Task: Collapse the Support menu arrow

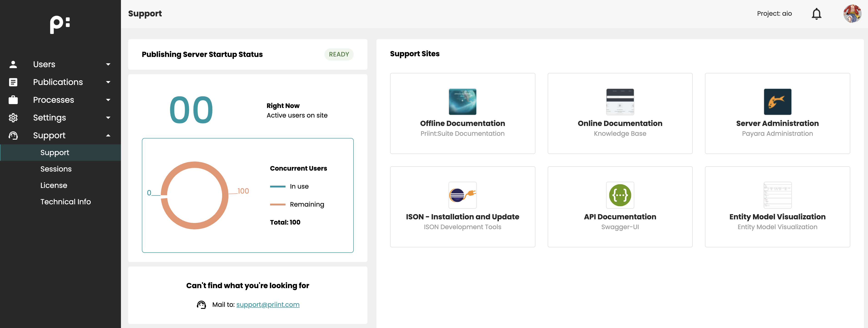Action: click(108, 136)
